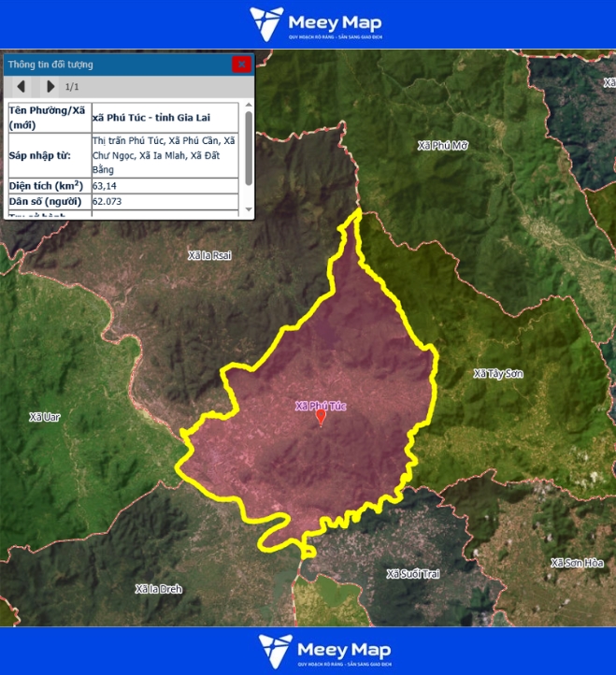This screenshot has height=675, width=616.
Task: Click the population value 62.073 cell
Action: tap(166, 201)
